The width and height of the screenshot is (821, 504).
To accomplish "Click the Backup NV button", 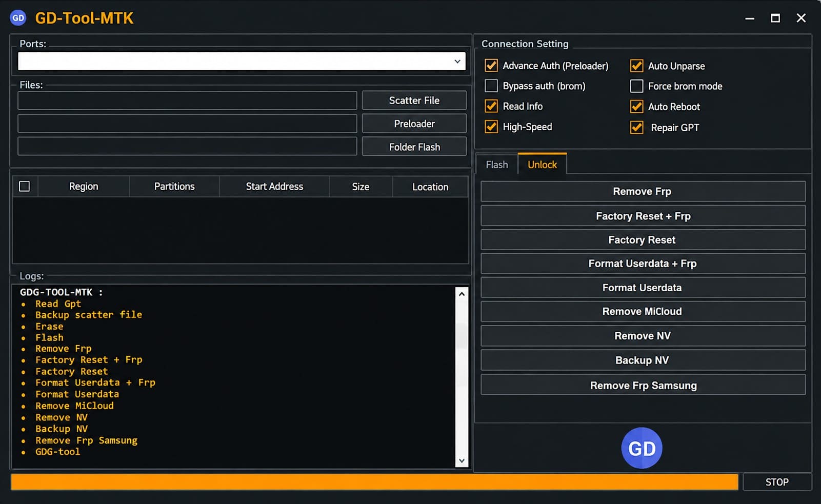I will point(643,360).
